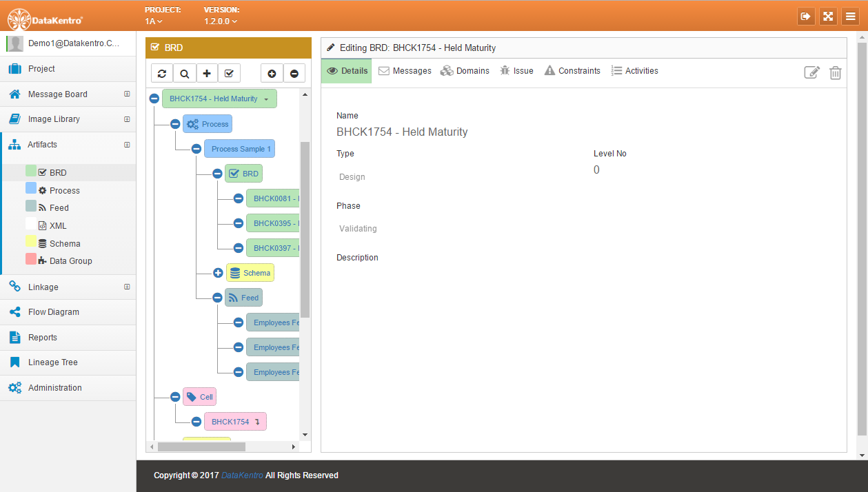This screenshot has height=492, width=868.
Task: Click the refresh button in BRD toolbar
Action: [x=162, y=73]
